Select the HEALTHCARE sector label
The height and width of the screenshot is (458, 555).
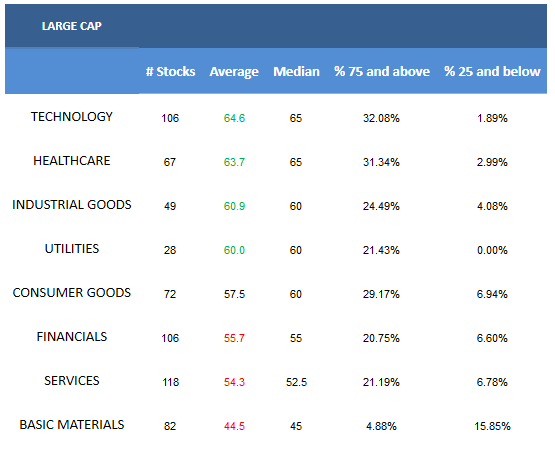click(71, 161)
